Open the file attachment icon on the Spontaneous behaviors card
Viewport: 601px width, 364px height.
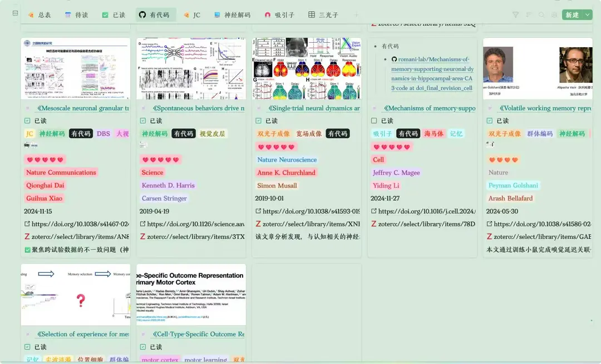click(x=144, y=145)
